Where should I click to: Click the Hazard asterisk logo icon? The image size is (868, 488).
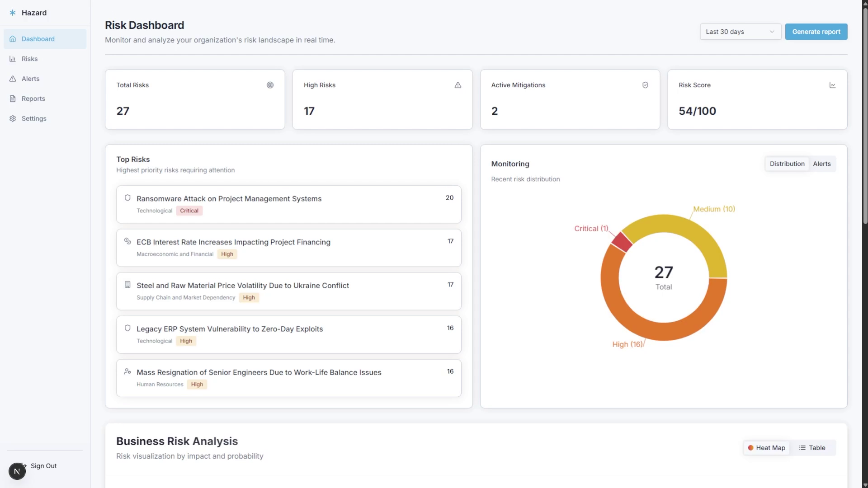pyautogui.click(x=13, y=13)
